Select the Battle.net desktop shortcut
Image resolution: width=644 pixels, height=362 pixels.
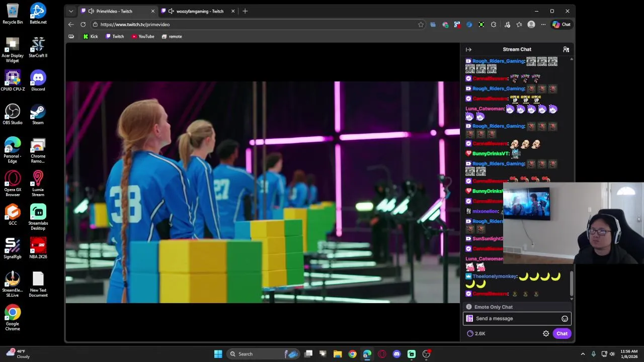click(38, 14)
